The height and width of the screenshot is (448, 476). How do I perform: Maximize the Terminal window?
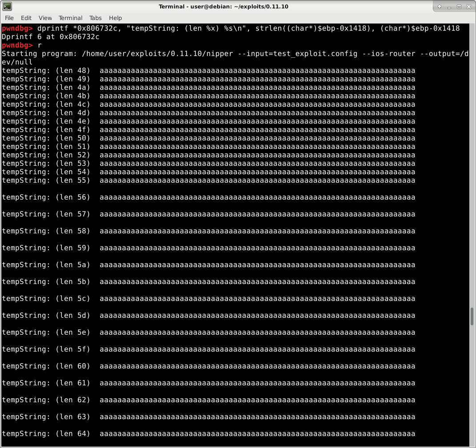(x=459, y=6)
